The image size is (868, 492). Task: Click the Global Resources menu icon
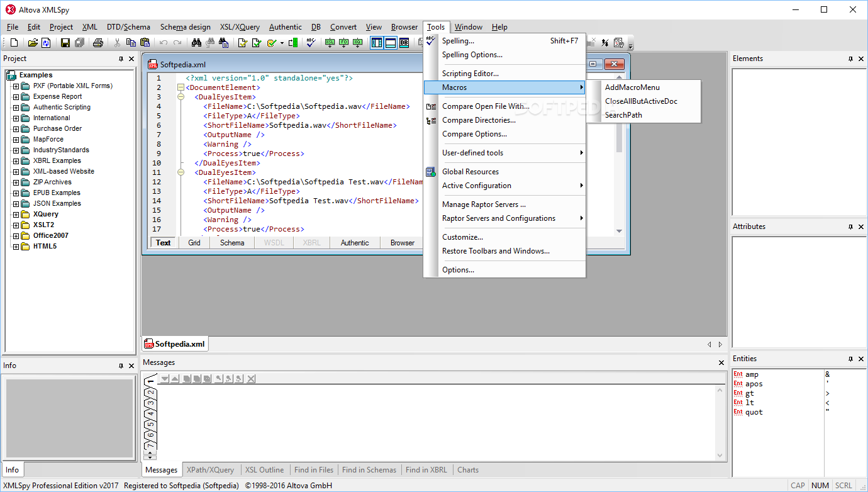click(x=431, y=172)
